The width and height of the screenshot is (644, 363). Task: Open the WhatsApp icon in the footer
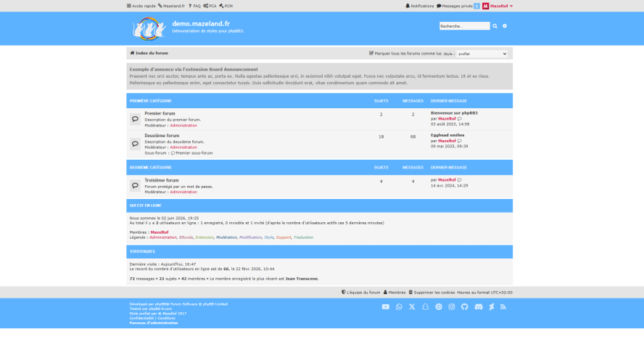point(399,306)
